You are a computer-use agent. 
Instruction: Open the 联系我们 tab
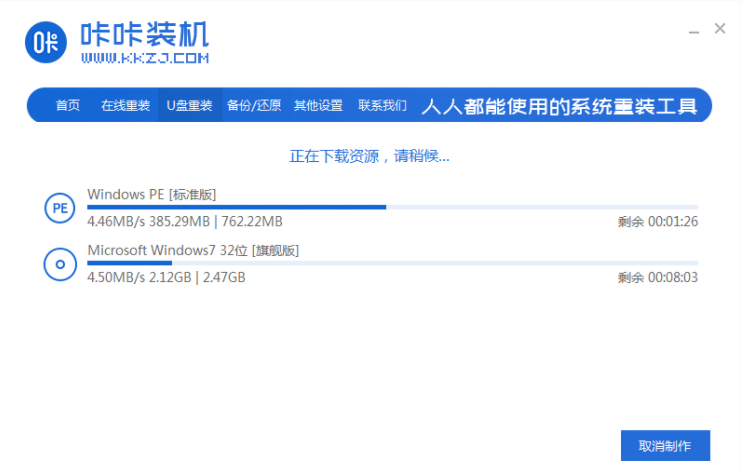[x=382, y=105]
